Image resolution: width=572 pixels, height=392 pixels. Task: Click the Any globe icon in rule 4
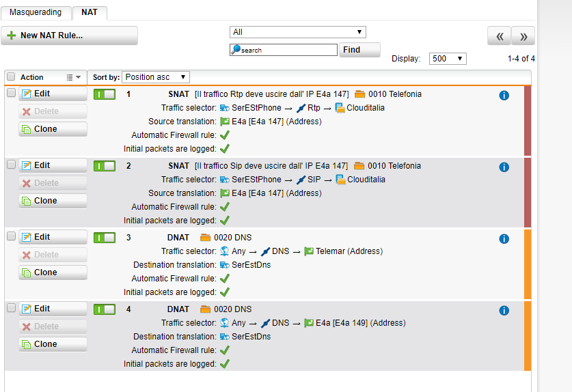[225, 323]
